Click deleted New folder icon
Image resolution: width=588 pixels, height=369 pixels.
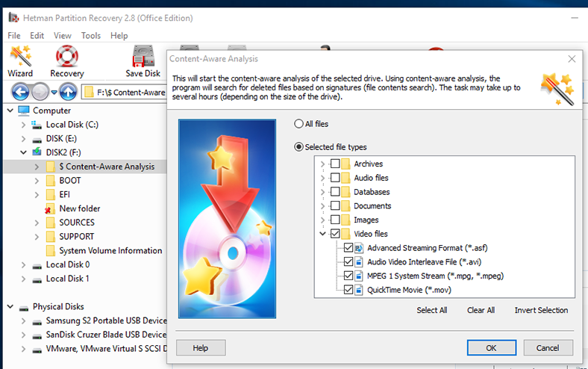point(50,208)
